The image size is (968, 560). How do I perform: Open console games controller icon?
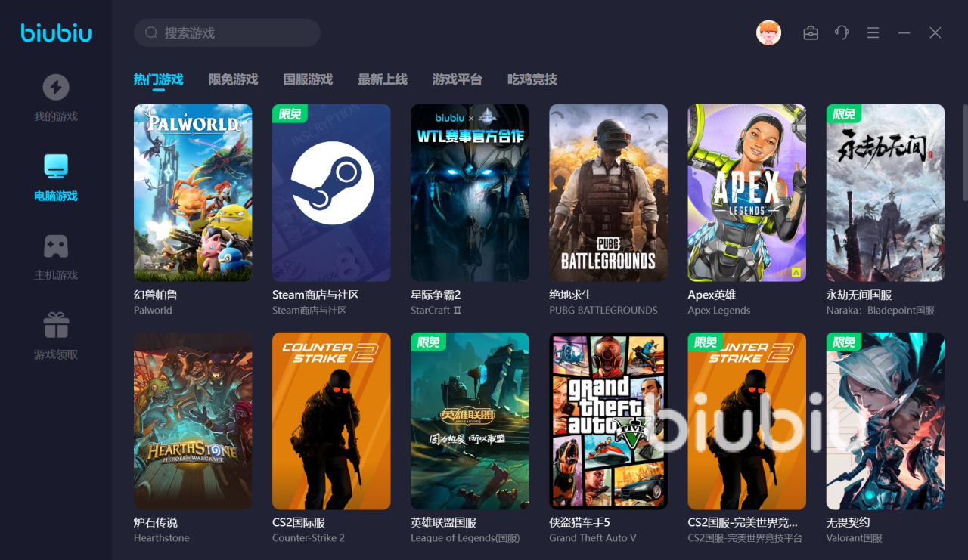56,246
